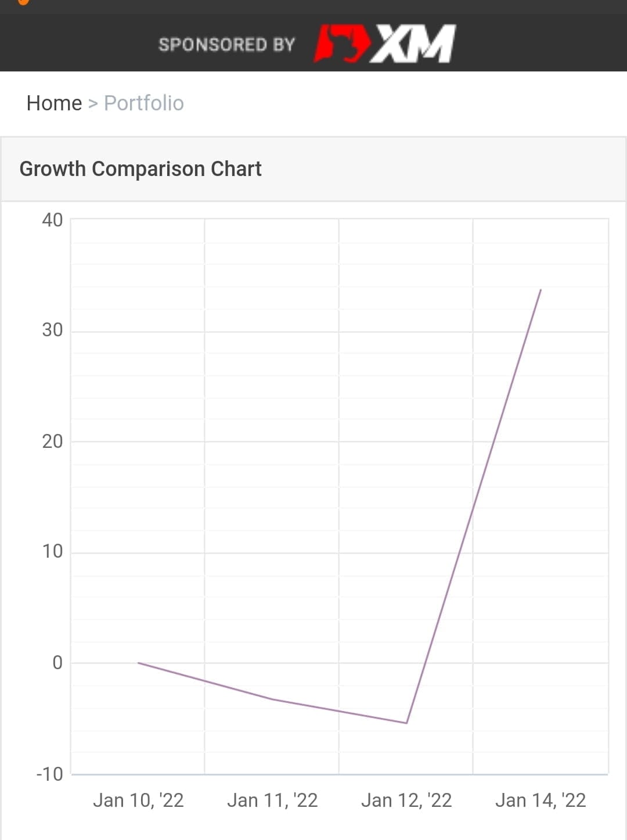Viewport: 627px width, 840px height.
Task: Click the Jan 12, '22 x-axis label
Action: (x=406, y=800)
